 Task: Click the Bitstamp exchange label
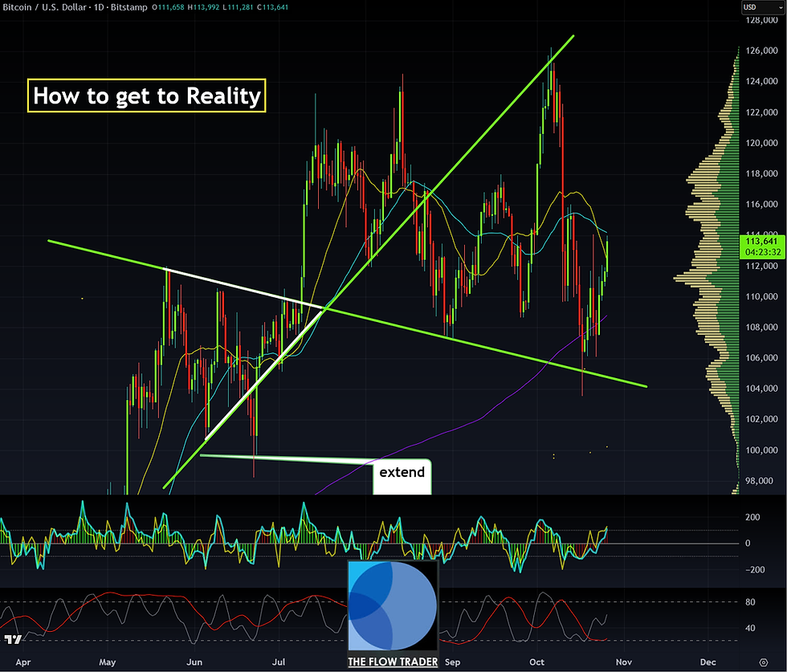click(129, 7)
